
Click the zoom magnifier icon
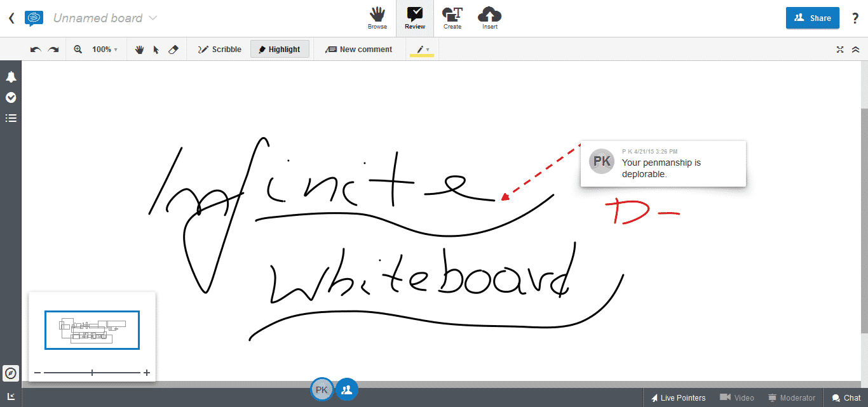pyautogui.click(x=78, y=49)
